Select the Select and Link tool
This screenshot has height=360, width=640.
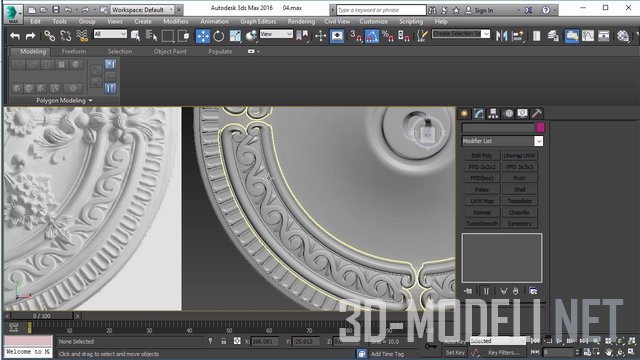49,36
